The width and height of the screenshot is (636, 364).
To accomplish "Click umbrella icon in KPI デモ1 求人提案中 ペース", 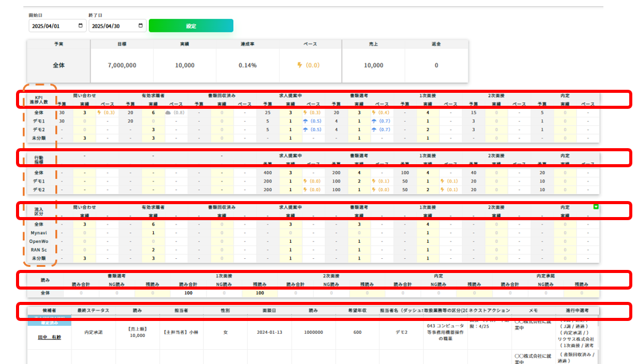I will [x=306, y=121].
